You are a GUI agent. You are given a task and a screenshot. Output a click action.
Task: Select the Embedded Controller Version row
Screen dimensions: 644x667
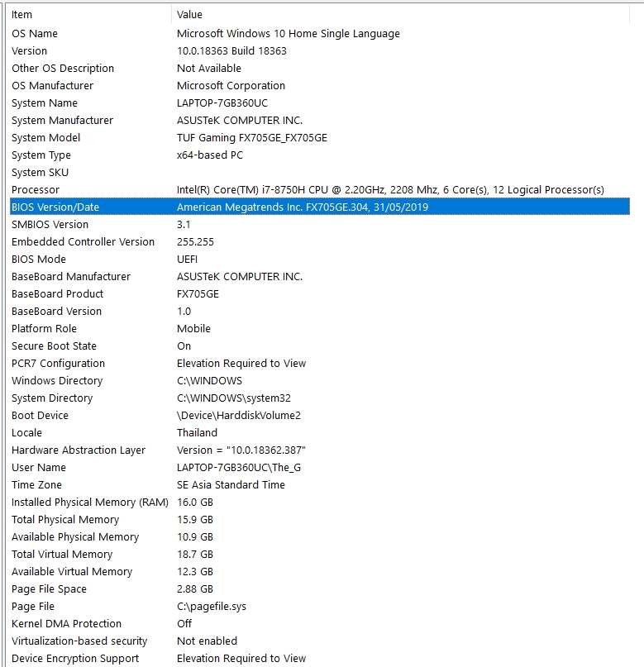[319, 242]
